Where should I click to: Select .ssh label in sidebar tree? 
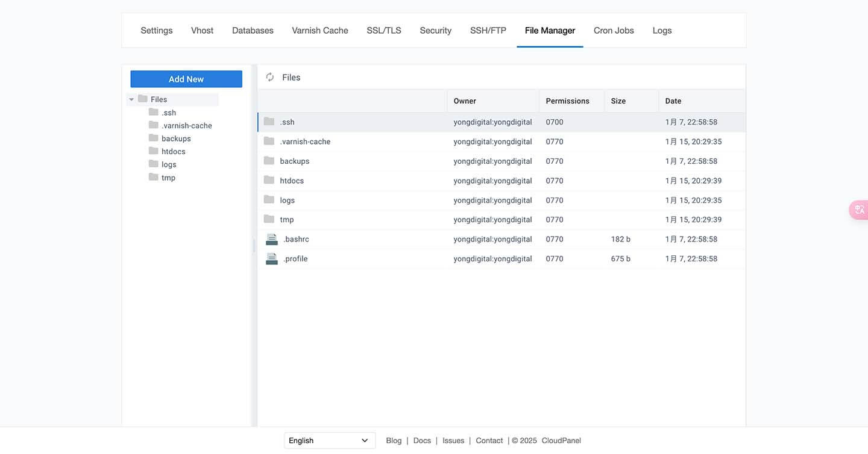[169, 113]
